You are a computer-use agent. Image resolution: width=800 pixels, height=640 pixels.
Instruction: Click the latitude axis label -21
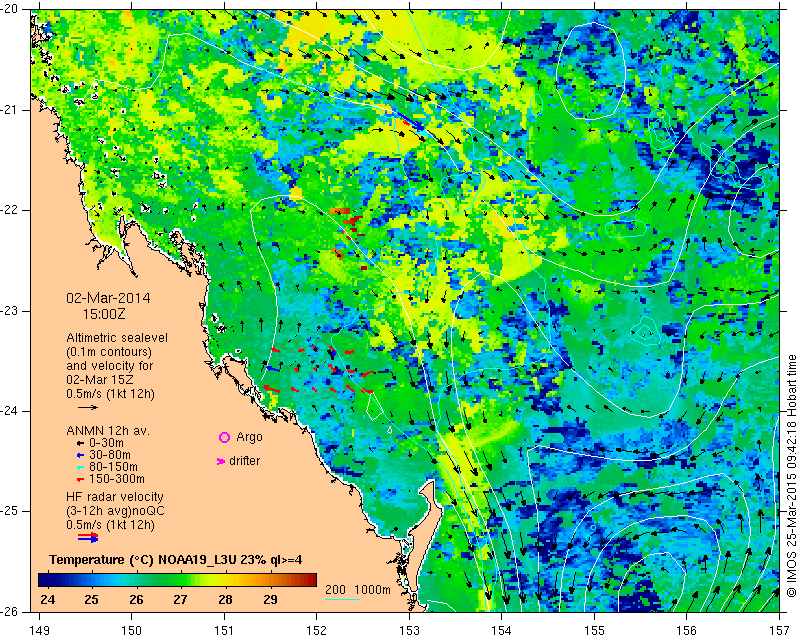10,110
